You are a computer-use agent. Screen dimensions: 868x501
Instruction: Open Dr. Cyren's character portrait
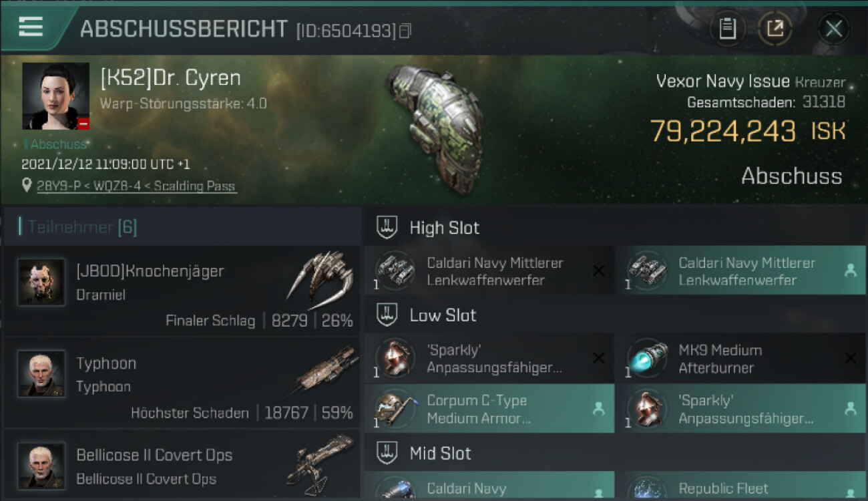click(56, 96)
